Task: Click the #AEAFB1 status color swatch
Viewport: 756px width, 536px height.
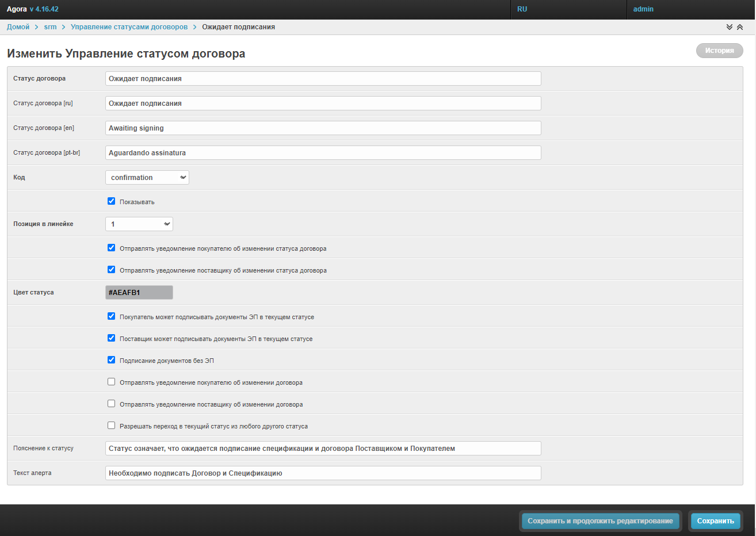Action: click(x=139, y=293)
